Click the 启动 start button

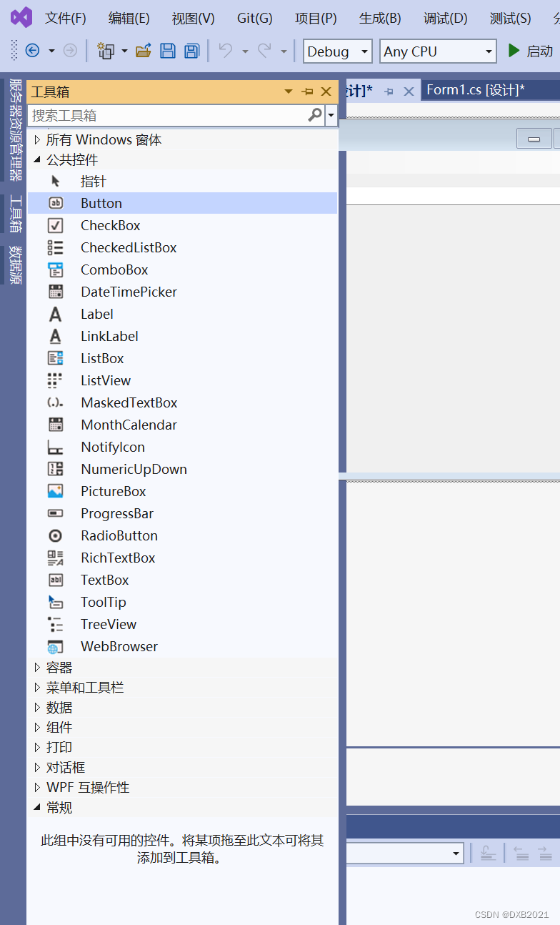coord(530,51)
